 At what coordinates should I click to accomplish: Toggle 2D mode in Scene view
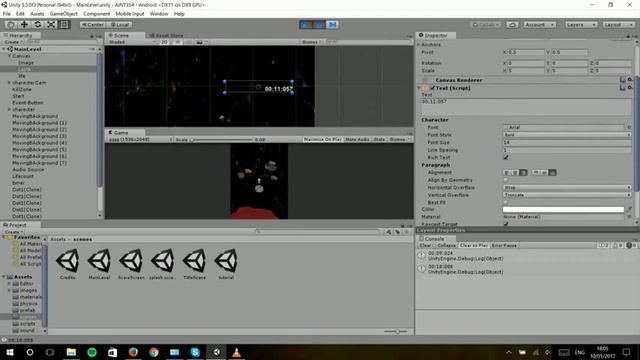point(164,42)
